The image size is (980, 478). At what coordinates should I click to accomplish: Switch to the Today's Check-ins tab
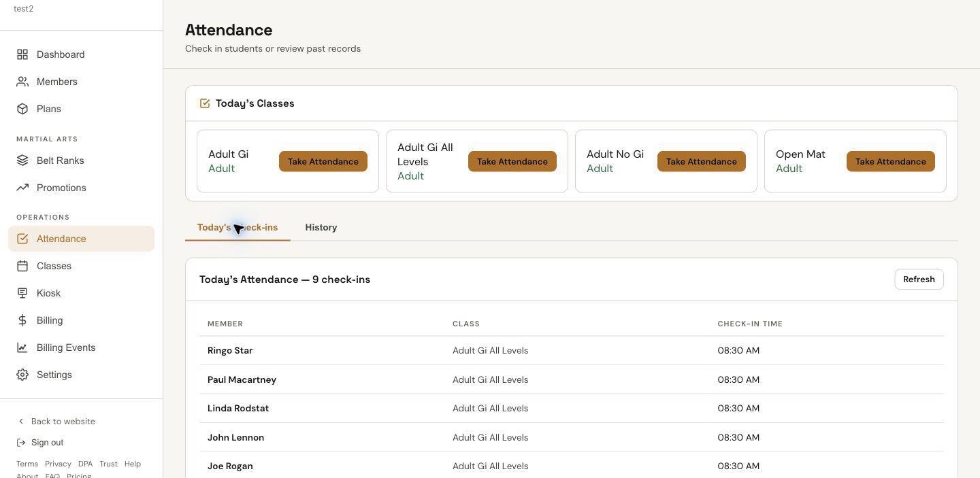click(238, 228)
